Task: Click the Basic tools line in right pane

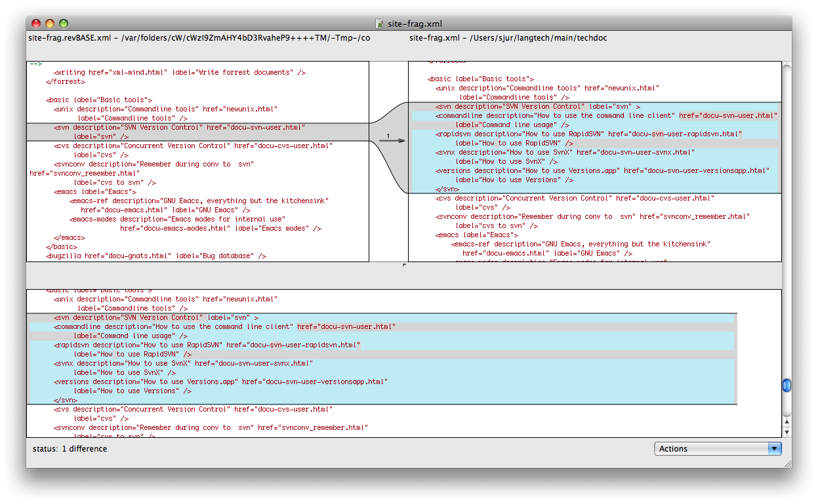Action: pos(481,79)
